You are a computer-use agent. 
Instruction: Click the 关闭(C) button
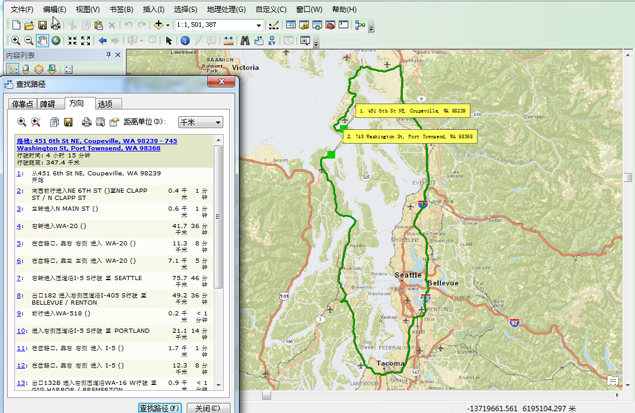(207, 408)
